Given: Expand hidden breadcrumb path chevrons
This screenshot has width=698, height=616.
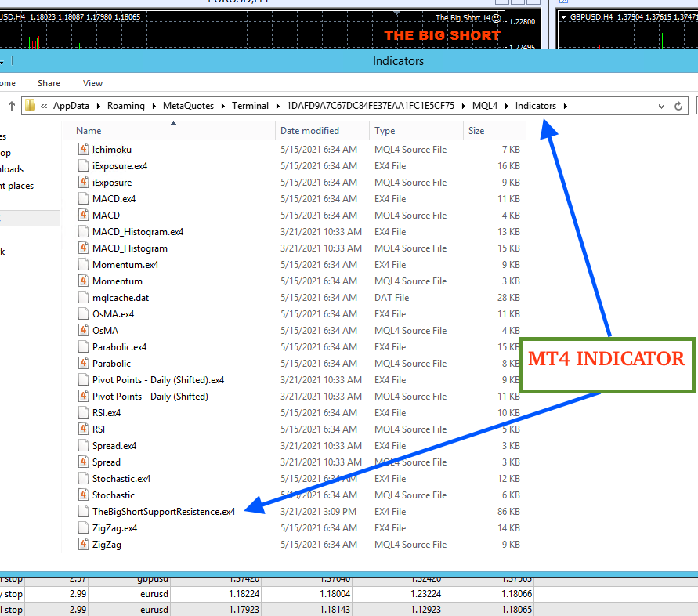Looking at the screenshot, I should coord(44,106).
